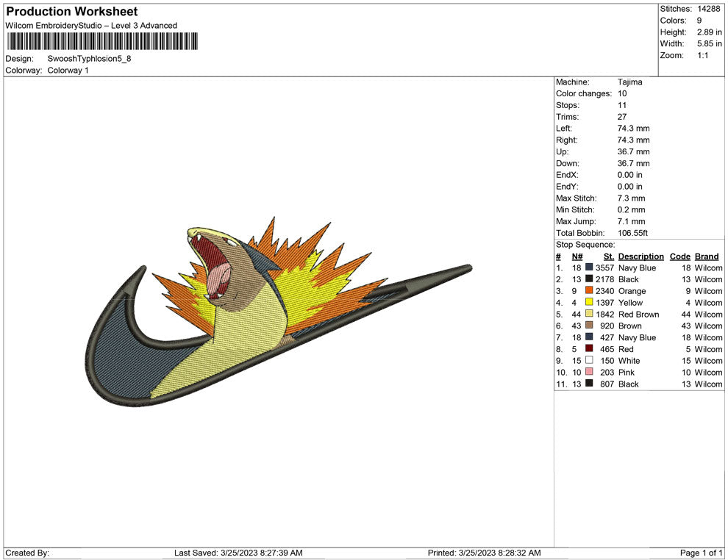
Task: Pick the Navy Blue 427 swatch
Action: click(x=589, y=337)
